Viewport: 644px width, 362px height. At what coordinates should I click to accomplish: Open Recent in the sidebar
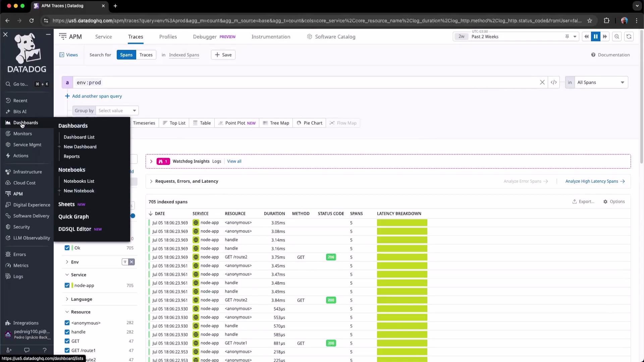point(20,101)
